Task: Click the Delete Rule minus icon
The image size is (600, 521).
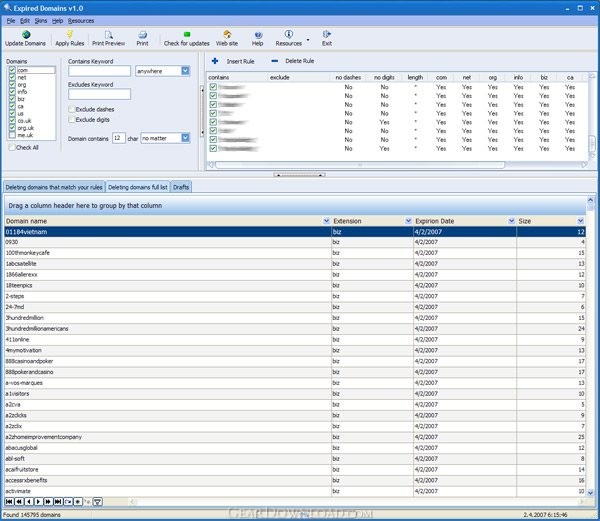Action: (274, 61)
